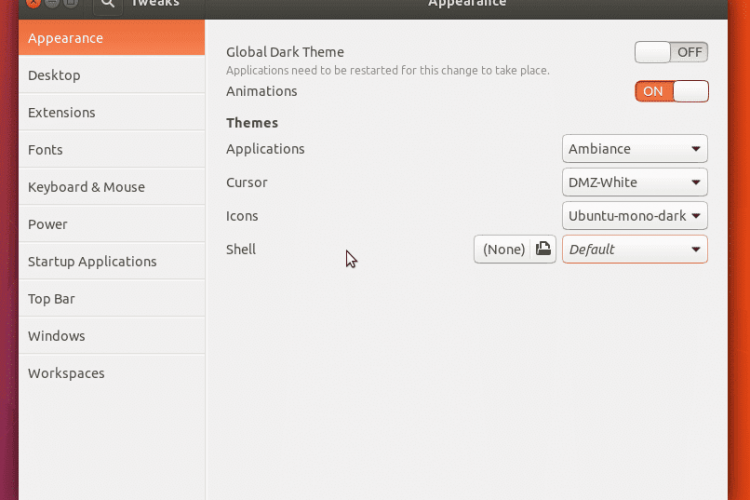
Task: Click the search magnifier icon in header
Action: click(x=108, y=4)
